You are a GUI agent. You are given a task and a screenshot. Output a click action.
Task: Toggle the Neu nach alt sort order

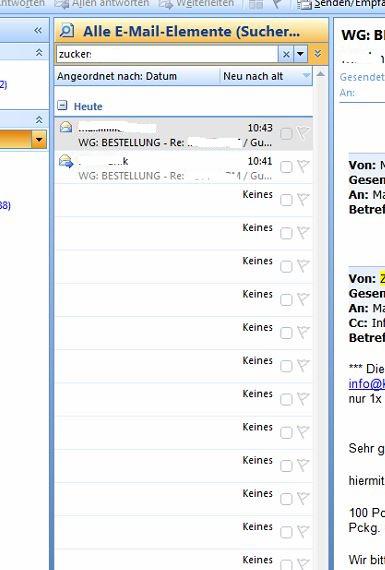[266, 76]
